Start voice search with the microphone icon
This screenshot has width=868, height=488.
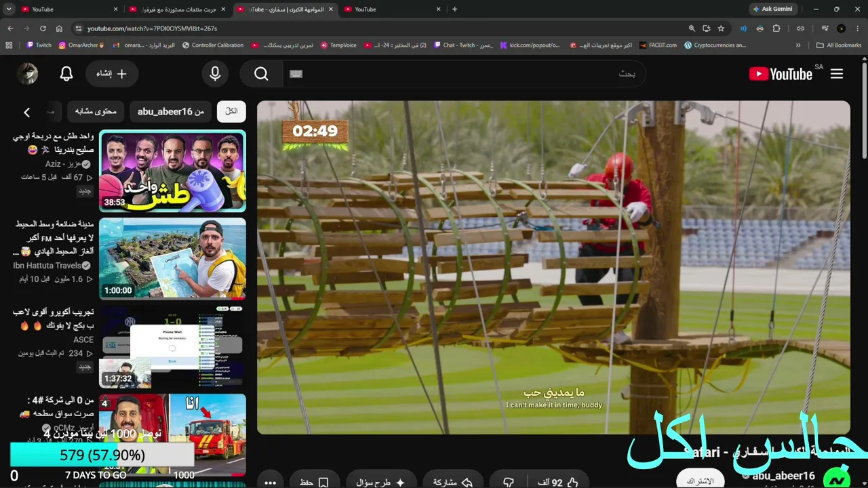click(x=215, y=74)
